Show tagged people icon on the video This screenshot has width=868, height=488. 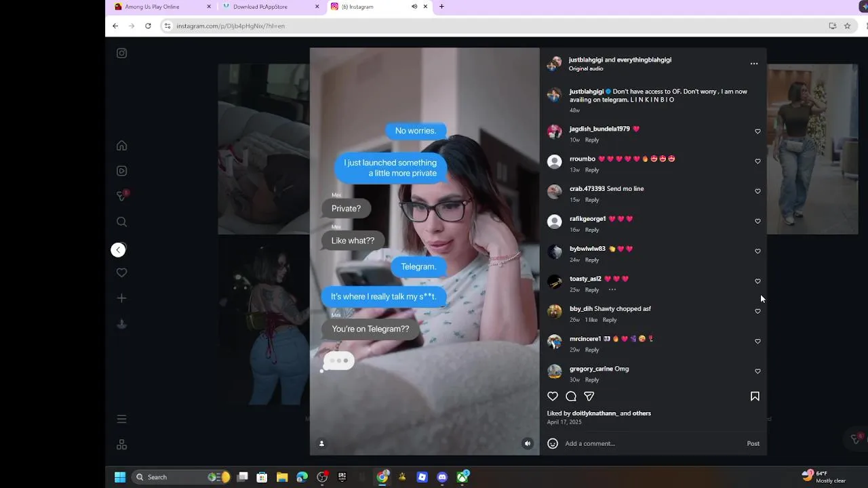321,443
